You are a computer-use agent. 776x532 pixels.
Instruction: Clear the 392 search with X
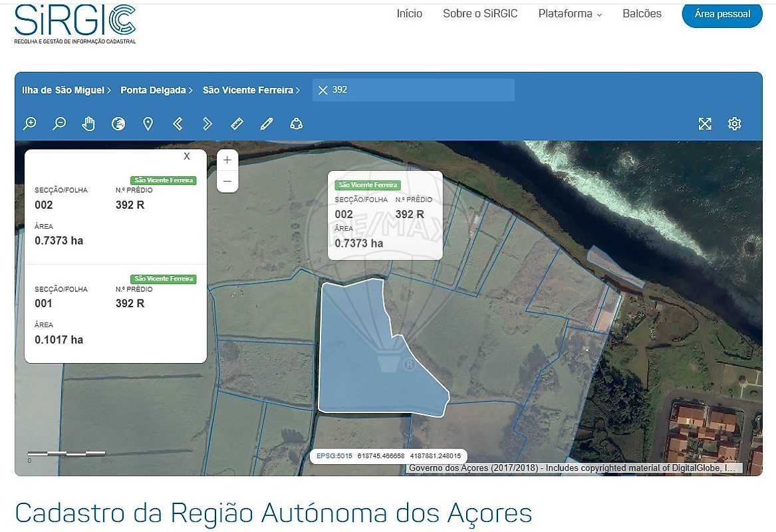323,90
